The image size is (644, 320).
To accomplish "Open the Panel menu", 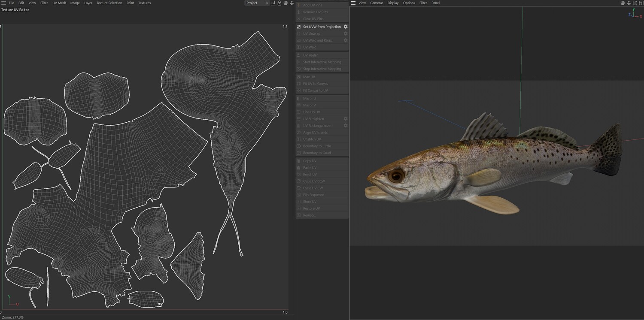I will [x=435, y=3].
